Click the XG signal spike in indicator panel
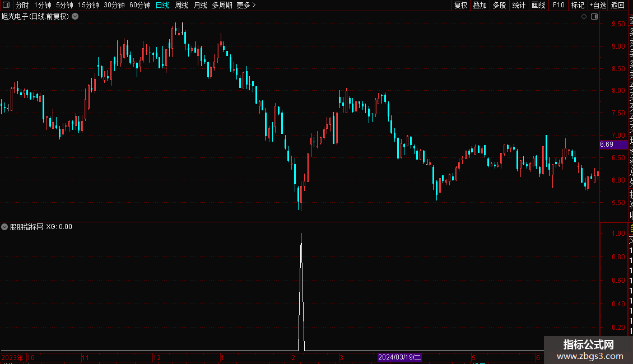Image resolution: width=633 pixels, height=364 pixels. point(301,292)
